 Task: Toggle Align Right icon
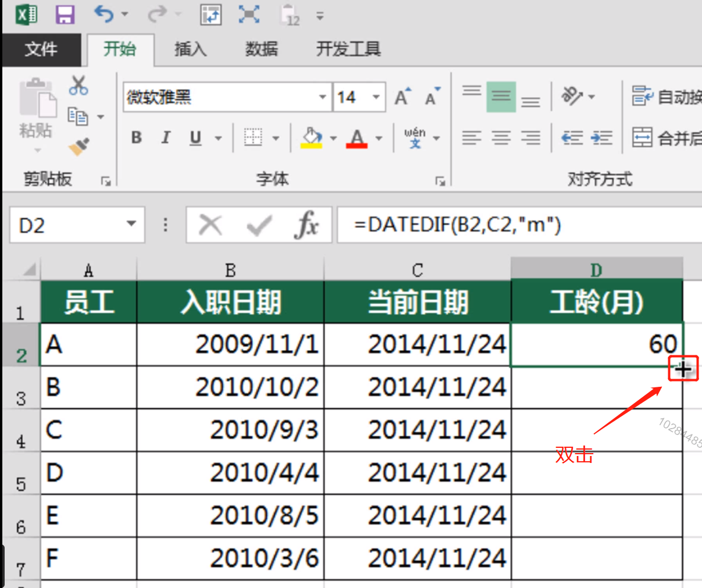[x=530, y=138]
